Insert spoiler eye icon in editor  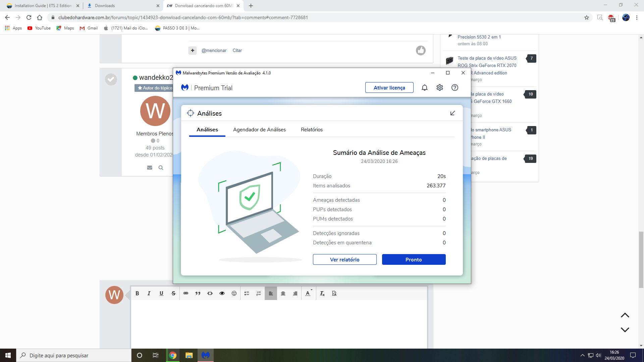[222, 293]
